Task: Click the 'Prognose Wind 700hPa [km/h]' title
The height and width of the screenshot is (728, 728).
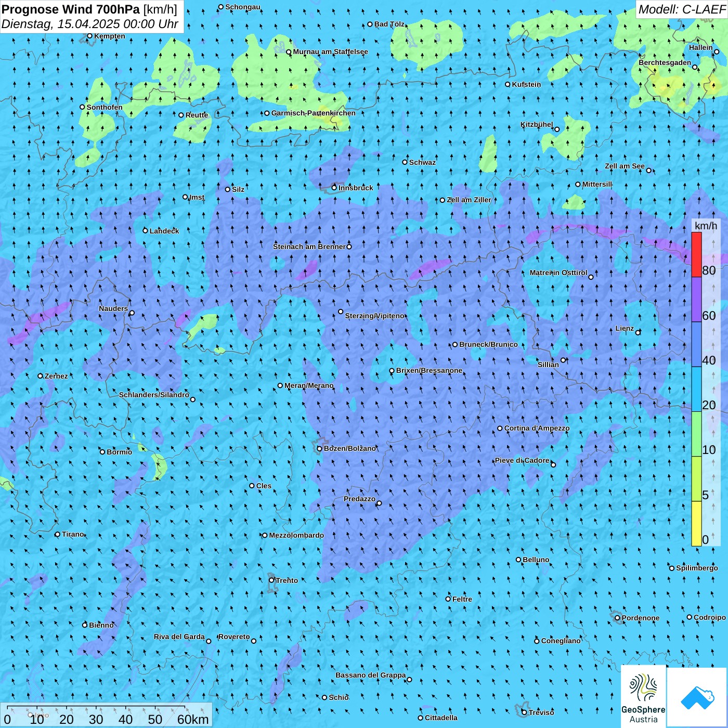Action: (89, 9)
